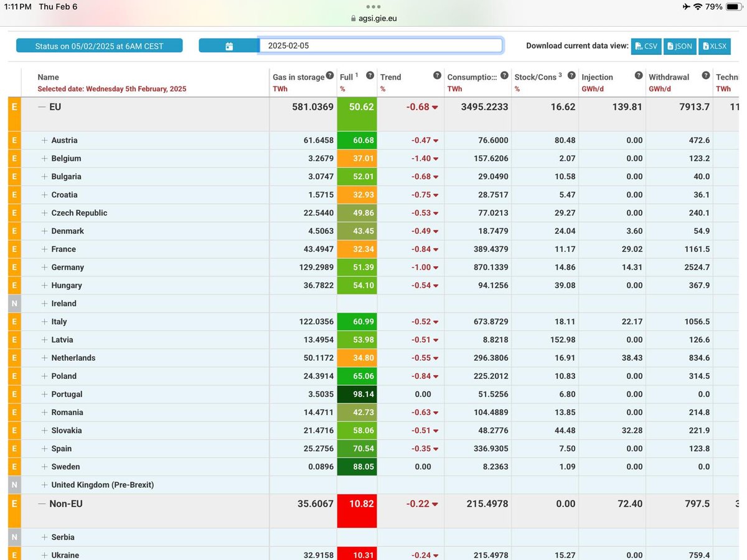The height and width of the screenshot is (560, 747).
Task: Open the Safari three-dot multitasking menu
Action: [374, 7]
